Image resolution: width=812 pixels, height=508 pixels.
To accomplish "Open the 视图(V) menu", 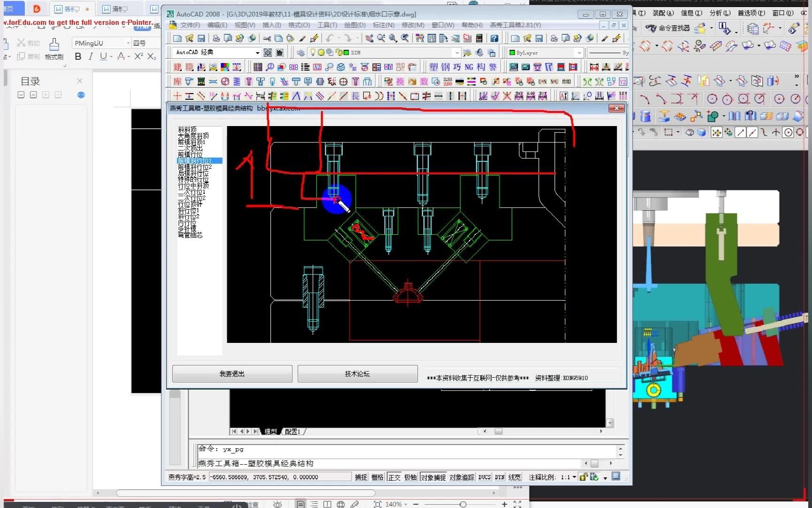I will (245, 25).
